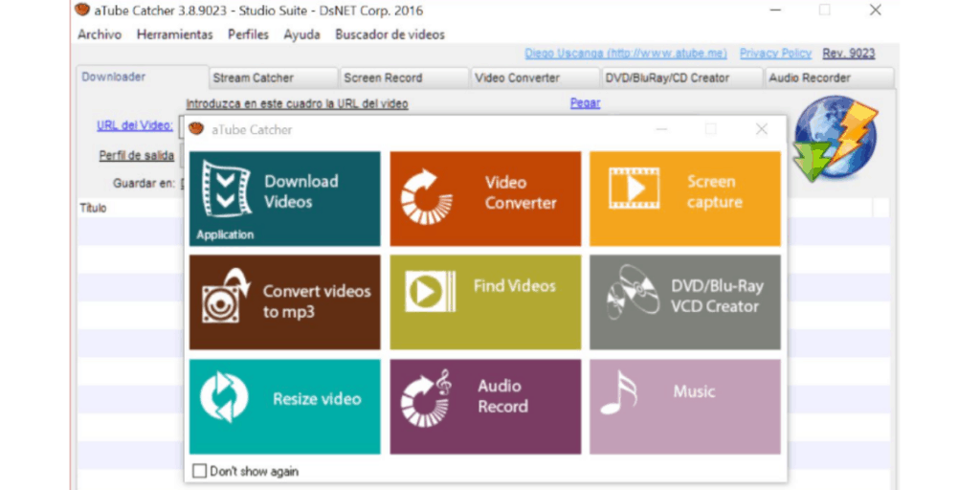Select the Video Converter tile label

[521, 192]
